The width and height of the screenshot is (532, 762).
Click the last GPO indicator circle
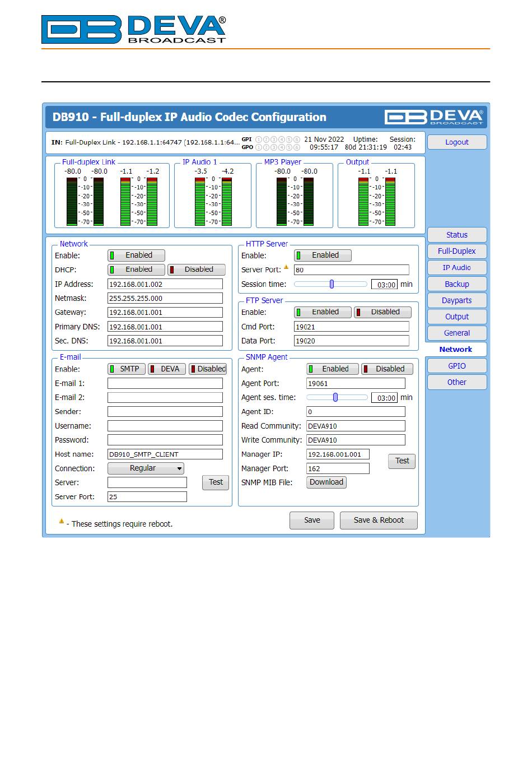[297, 147]
